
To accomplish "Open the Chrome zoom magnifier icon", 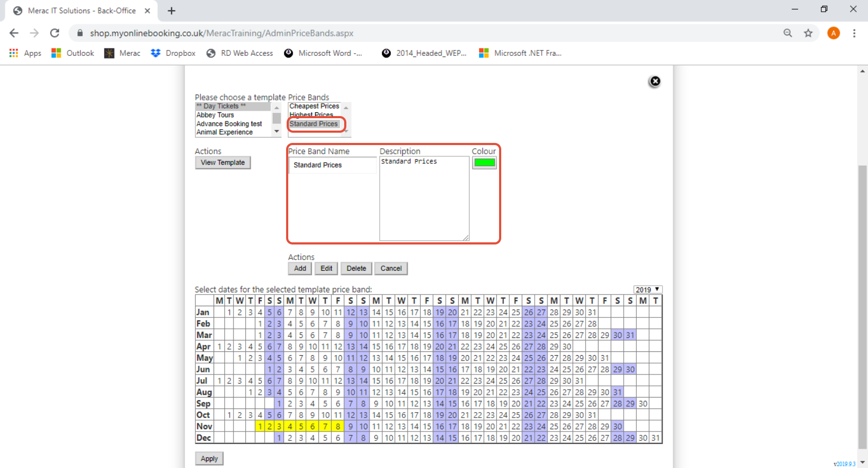I will tap(787, 33).
